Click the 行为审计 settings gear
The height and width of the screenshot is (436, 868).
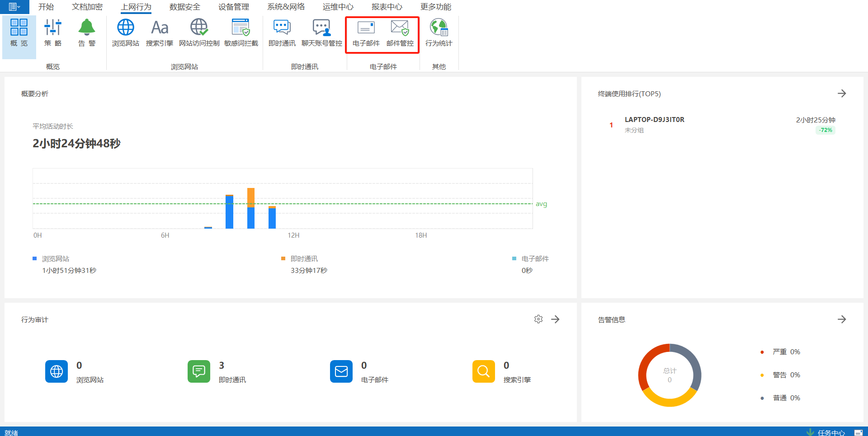[x=538, y=319]
